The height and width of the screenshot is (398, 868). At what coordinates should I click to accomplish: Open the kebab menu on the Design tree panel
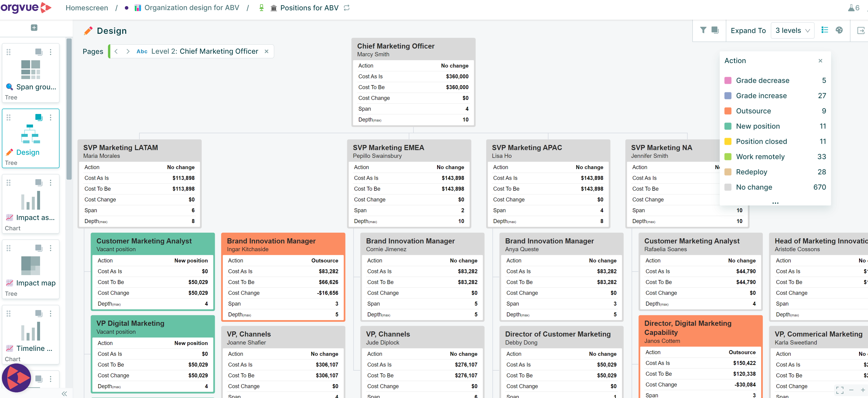[x=51, y=118]
